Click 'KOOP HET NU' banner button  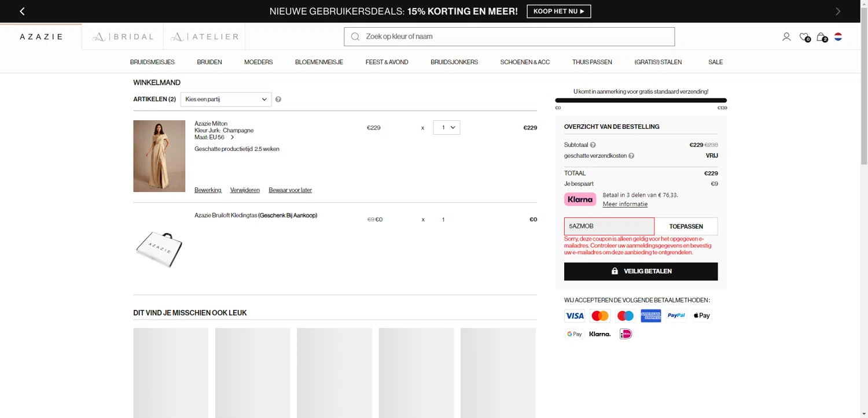tap(558, 12)
